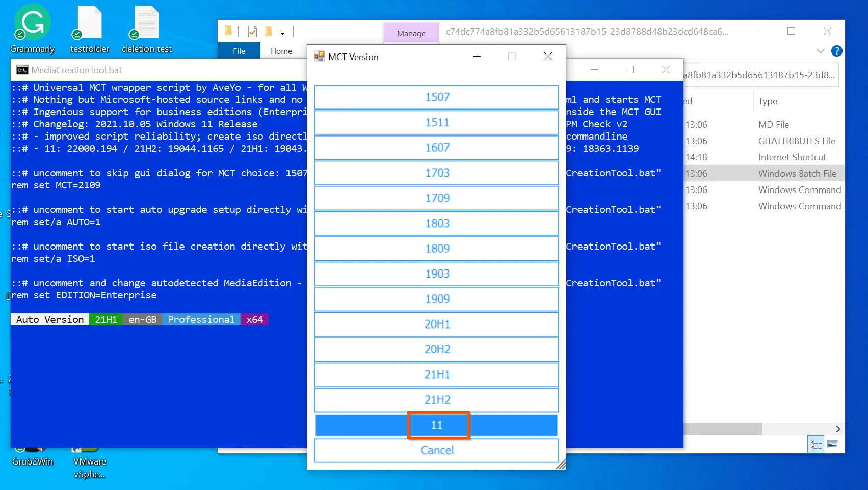Pick the 21H1 version button
This screenshot has width=868, height=490.
click(x=436, y=375)
